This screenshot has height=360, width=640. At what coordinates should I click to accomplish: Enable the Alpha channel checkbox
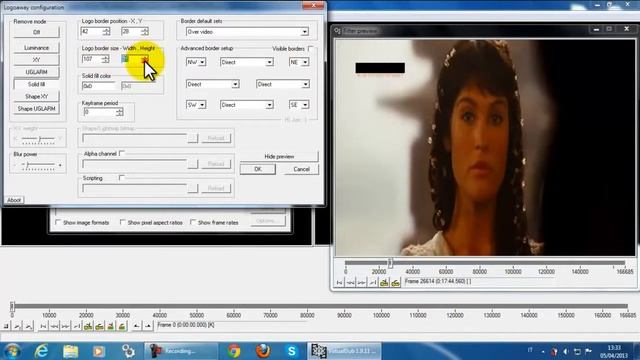click(122, 153)
